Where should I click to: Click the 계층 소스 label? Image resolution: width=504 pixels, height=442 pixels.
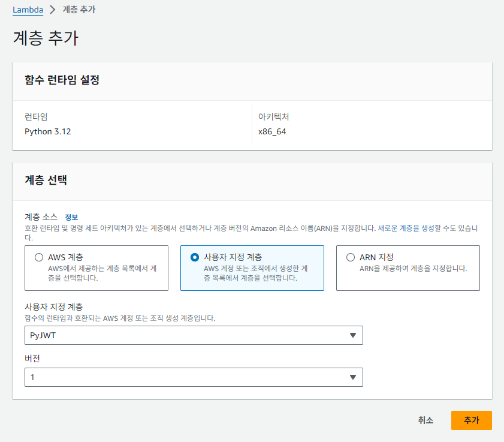[41, 217]
